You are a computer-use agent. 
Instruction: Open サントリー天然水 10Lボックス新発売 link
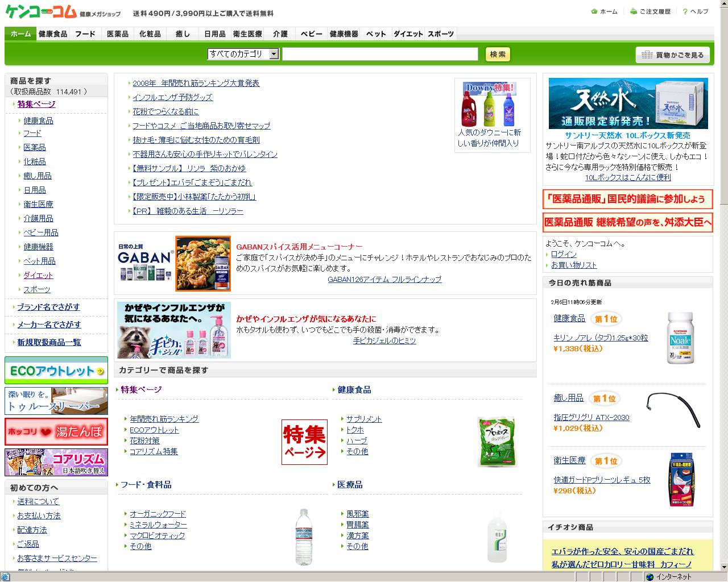pos(627,135)
